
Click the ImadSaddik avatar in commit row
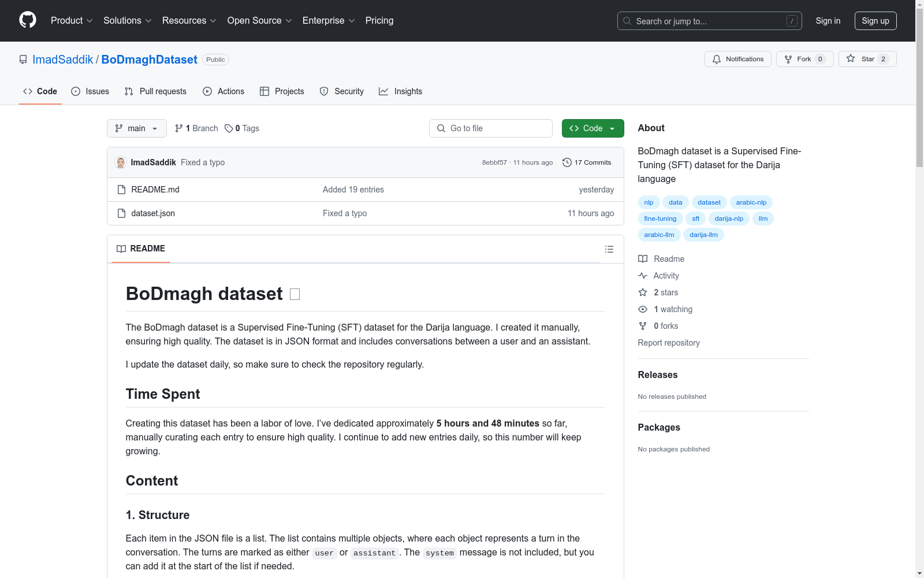[121, 162]
